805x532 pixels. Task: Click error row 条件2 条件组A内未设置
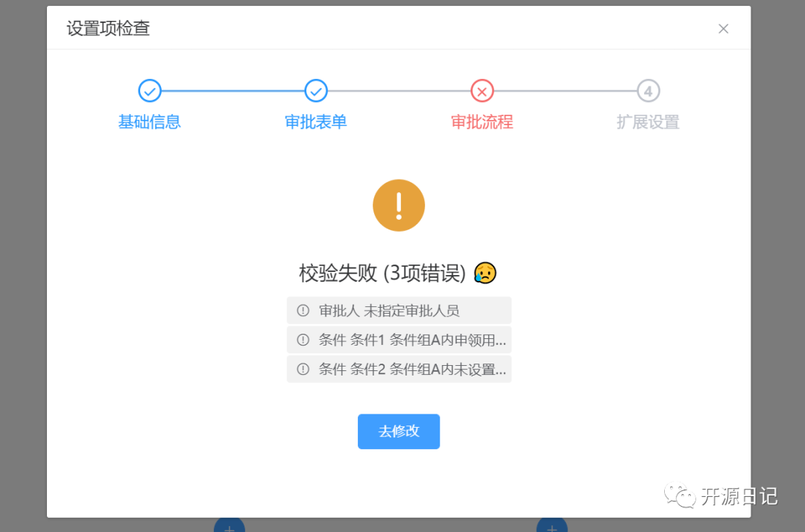[x=399, y=369]
